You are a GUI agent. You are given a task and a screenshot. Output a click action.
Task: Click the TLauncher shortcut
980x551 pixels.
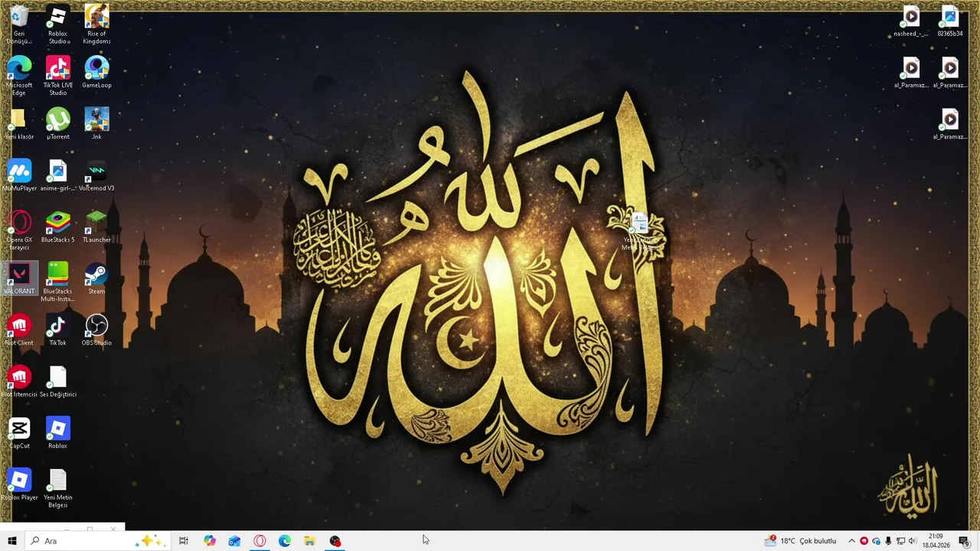[96, 227]
